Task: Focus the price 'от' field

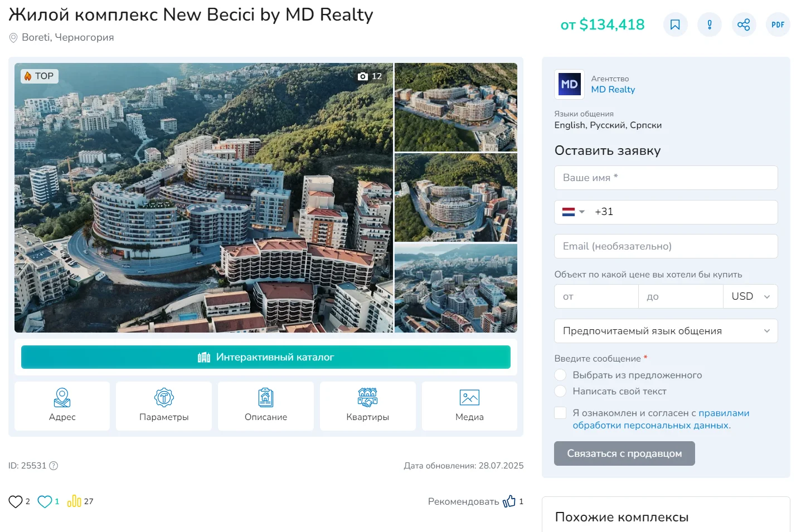Action: (x=596, y=296)
